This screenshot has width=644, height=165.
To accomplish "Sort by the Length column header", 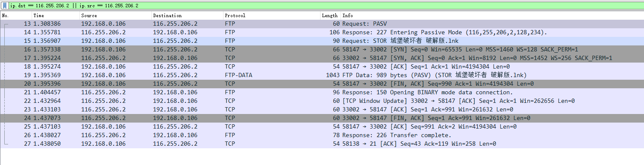I will pyautogui.click(x=330, y=15).
